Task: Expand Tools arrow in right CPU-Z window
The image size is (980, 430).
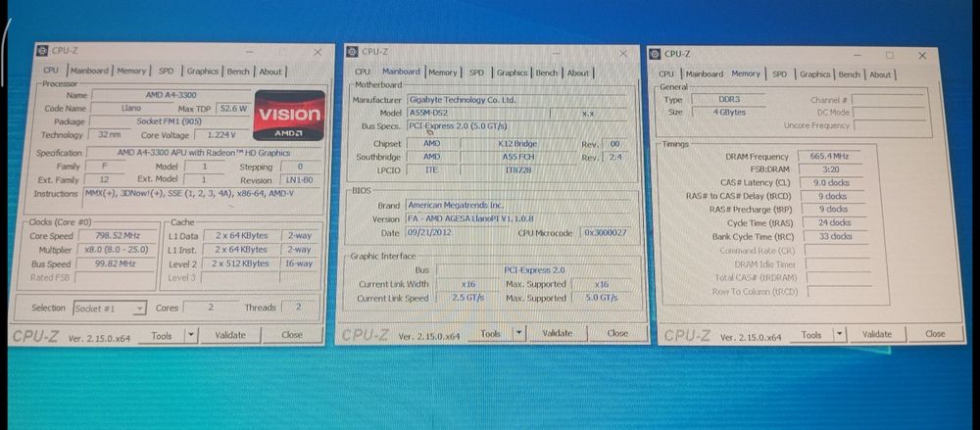Action: pos(840,334)
